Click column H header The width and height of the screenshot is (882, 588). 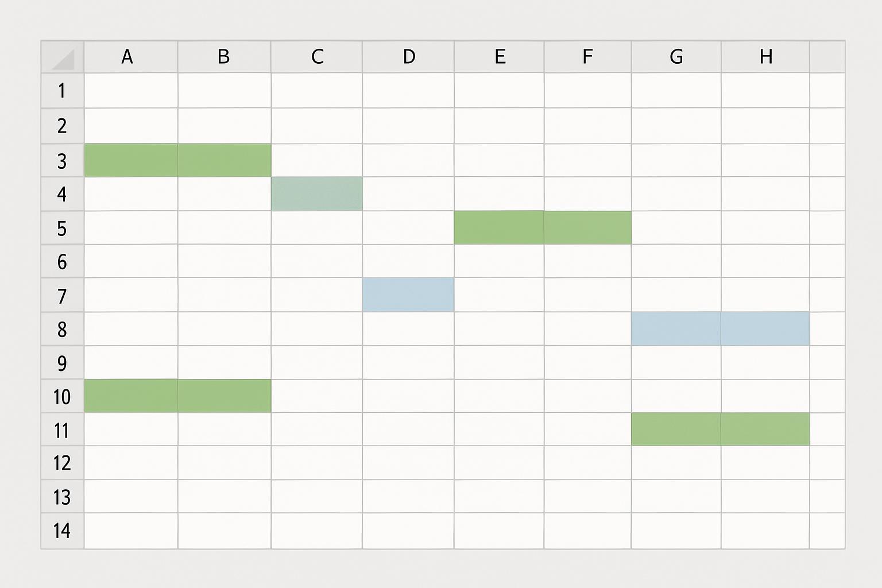click(x=765, y=57)
